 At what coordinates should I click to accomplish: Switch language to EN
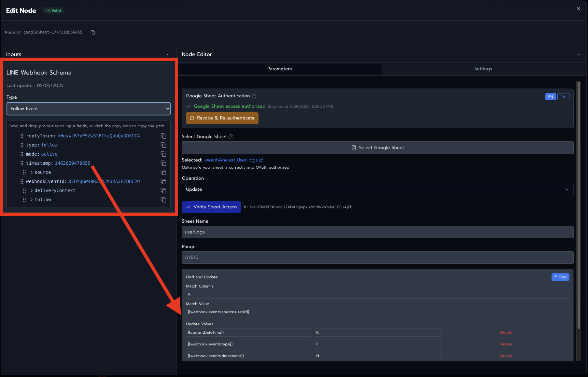click(x=551, y=97)
